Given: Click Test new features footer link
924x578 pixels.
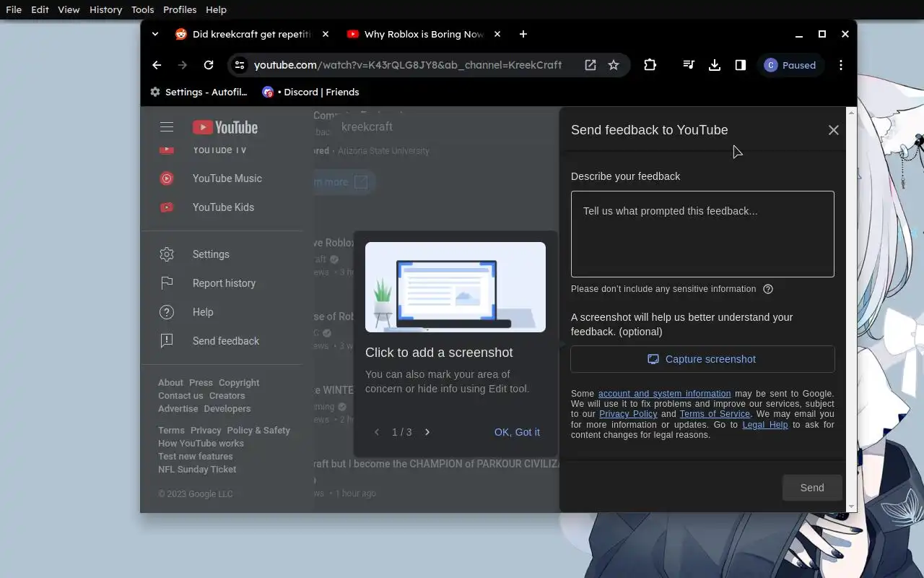Looking at the screenshot, I should point(196,457).
